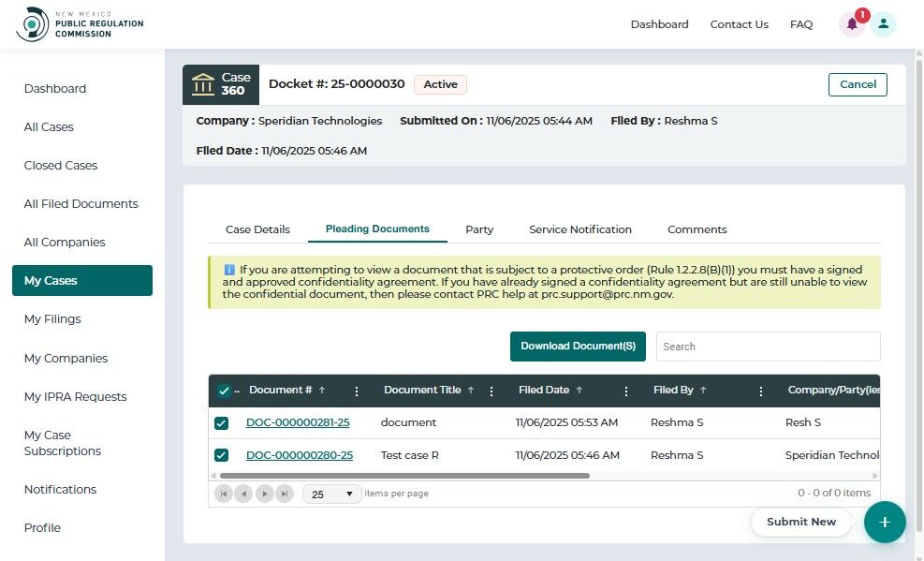The height and width of the screenshot is (561, 924).
Task: Click the '0 - 0 of 0 items' pager text
Action: click(834, 493)
